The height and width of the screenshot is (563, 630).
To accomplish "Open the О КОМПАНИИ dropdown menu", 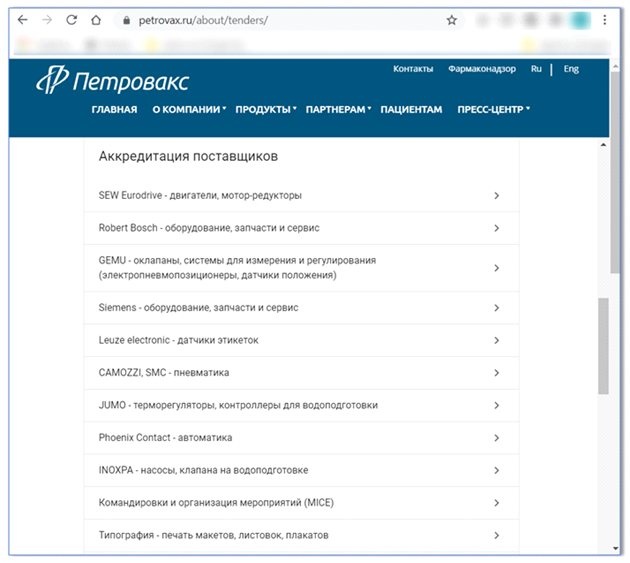I will (188, 110).
